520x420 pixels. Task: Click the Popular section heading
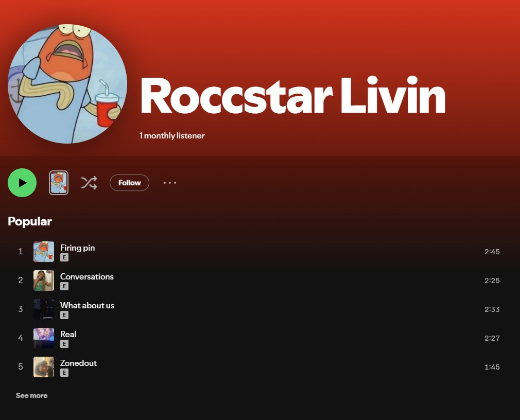[30, 221]
